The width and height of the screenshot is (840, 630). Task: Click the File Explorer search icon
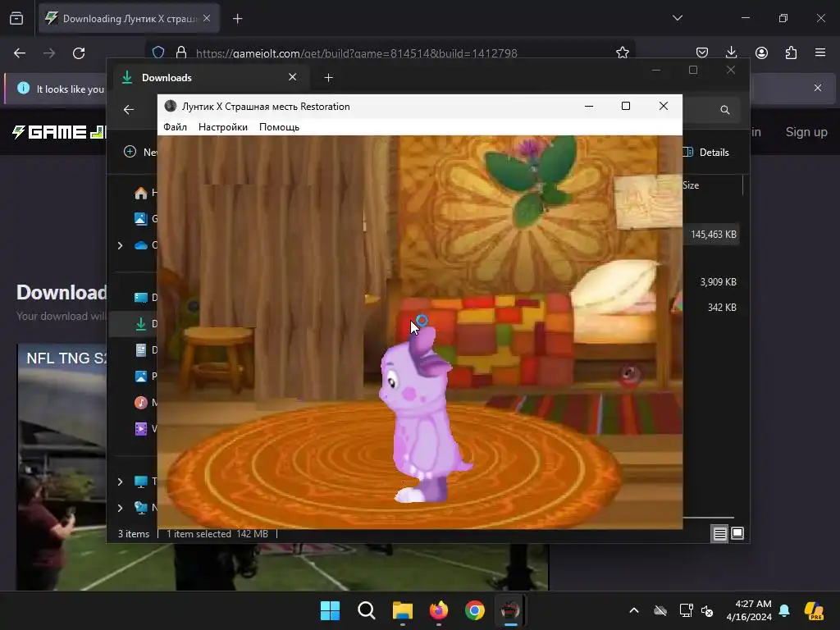725,110
